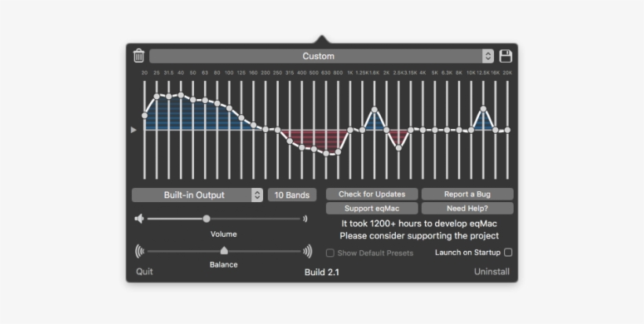Click the 400 Hz band slider knob
The image size is (644, 324).
pos(302,147)
